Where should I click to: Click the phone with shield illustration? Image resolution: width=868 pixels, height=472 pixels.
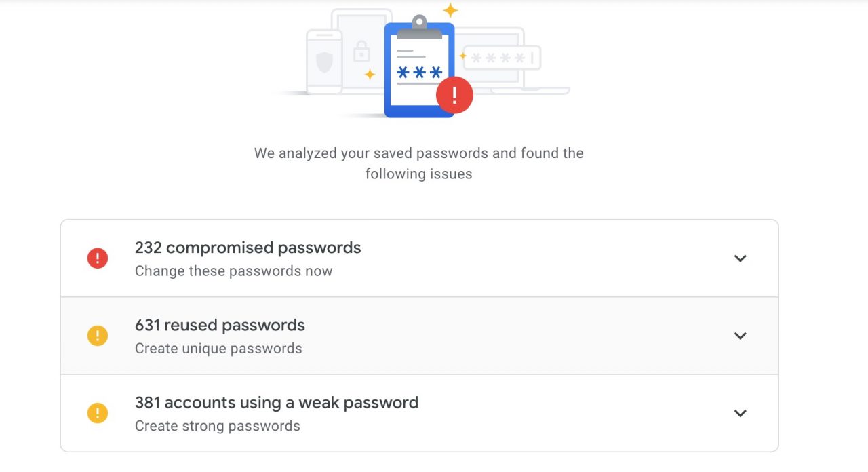point(324,62)
